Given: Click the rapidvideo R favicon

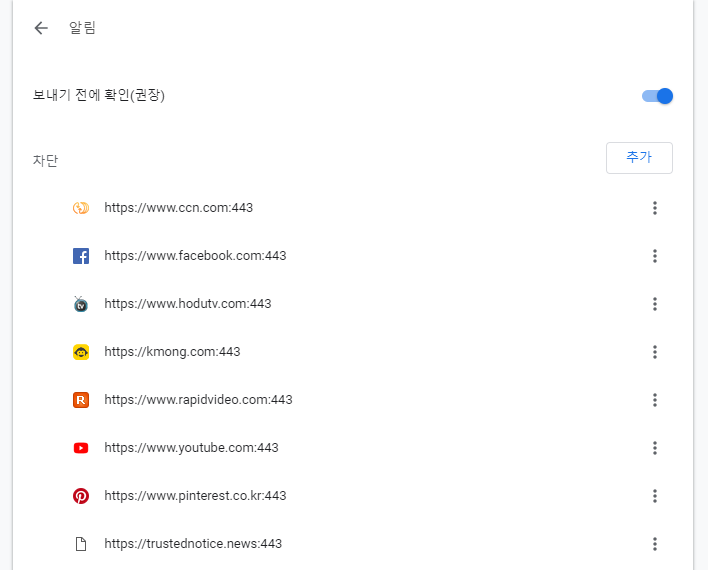Looking at the screenshot, I should coord(81,400).
